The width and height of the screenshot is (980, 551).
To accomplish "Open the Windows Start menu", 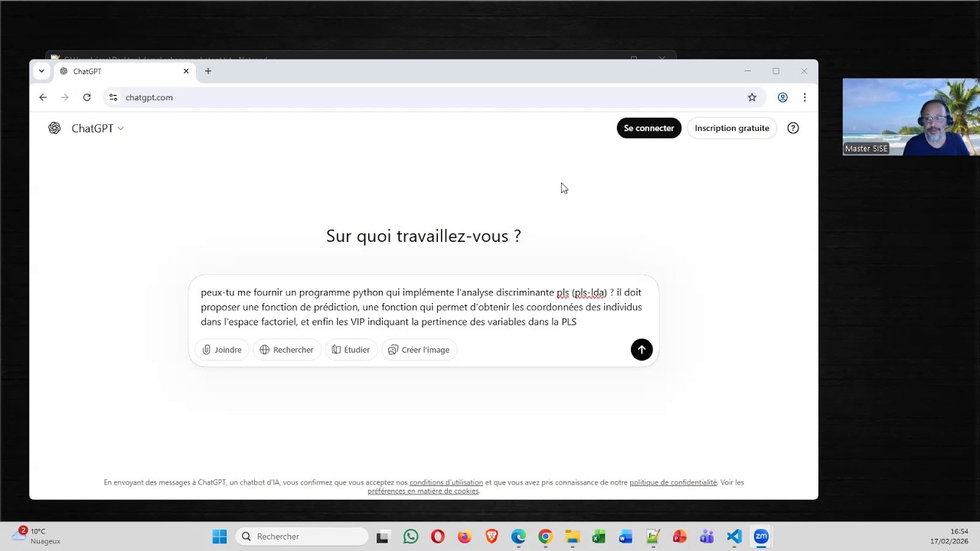I will pyautogui.click(x=220, y=536).
